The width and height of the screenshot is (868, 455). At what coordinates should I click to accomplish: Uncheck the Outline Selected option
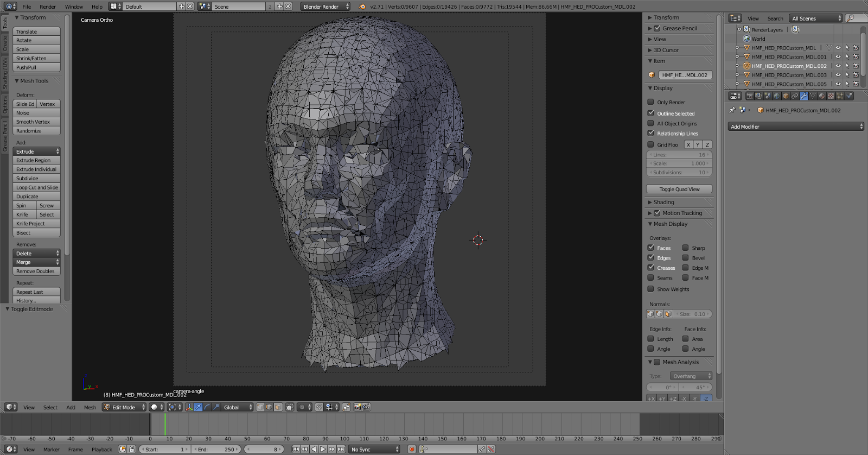click(x=650, y=113)
